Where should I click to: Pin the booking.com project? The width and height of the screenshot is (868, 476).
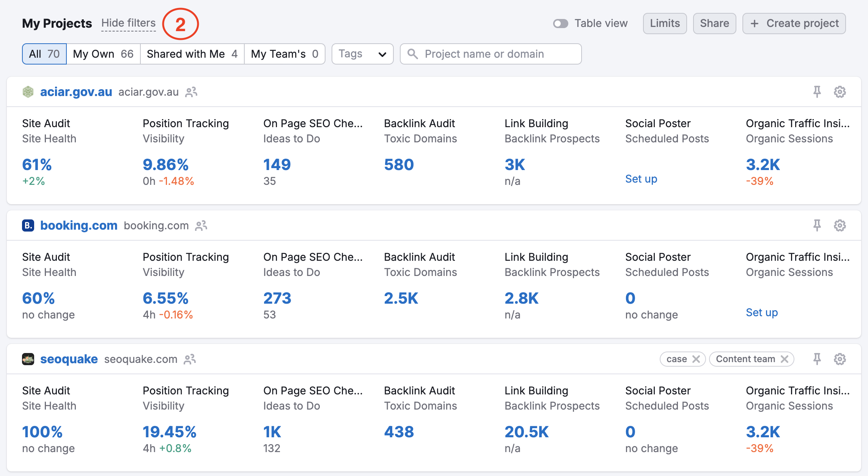pyautogui.click(x=817, y=225)
